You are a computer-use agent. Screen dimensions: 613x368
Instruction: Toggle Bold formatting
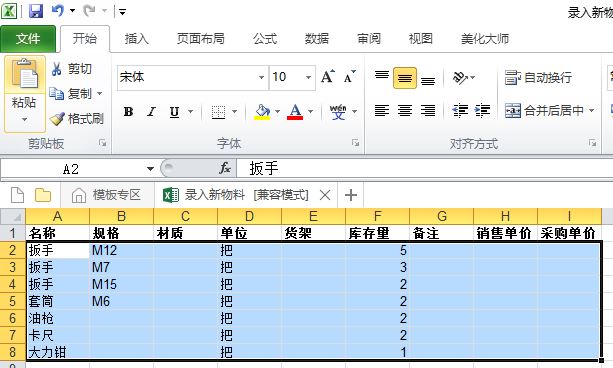[x=128, y=112]
